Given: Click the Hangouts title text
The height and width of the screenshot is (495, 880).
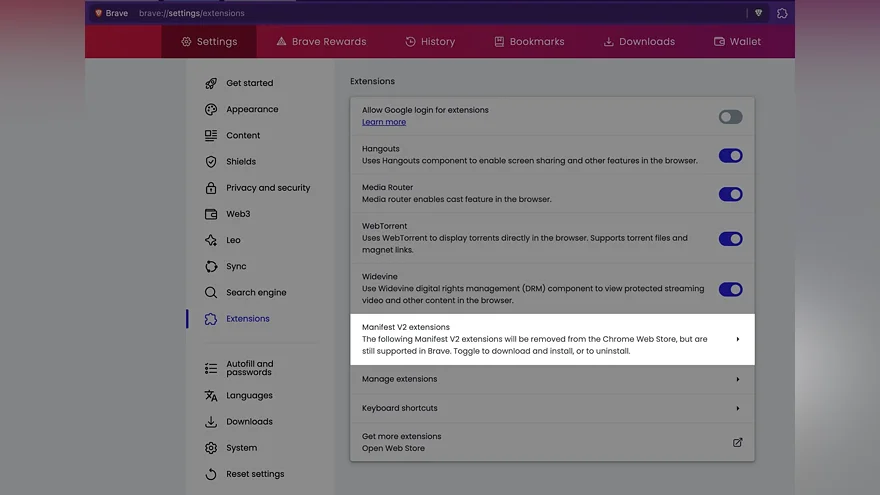Looking at the screenshot, I should click(x=381, y=149).
